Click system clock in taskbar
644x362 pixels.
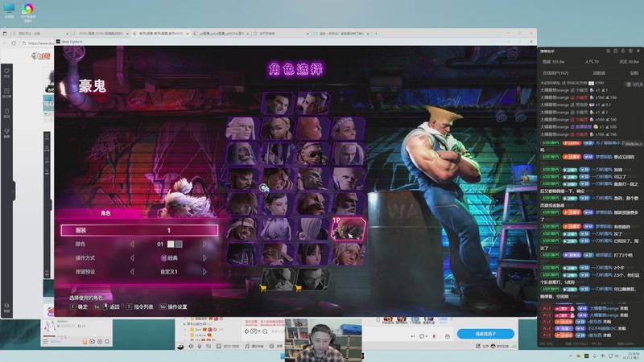click(x=633, y=356)
